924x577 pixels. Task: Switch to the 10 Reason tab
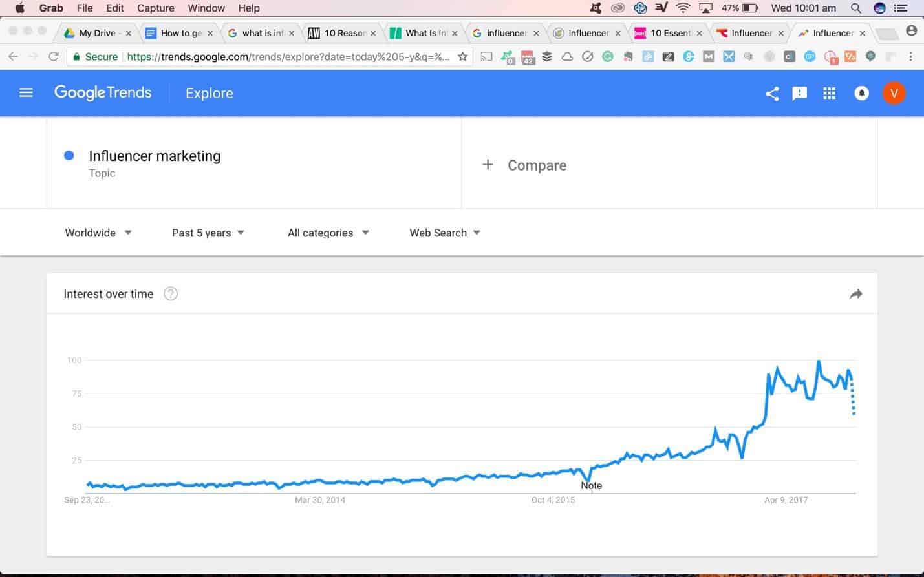[x=343, y=33]
